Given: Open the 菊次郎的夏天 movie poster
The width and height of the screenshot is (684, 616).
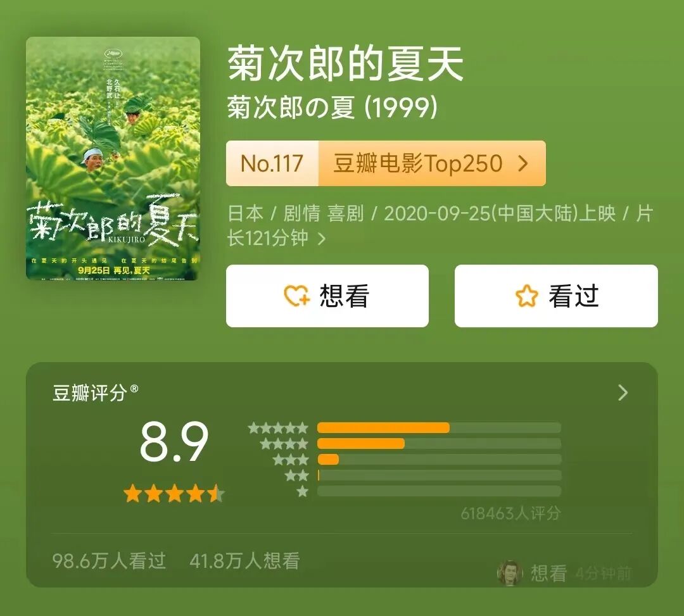Looking at the screenshot, I should click(113, 158).
